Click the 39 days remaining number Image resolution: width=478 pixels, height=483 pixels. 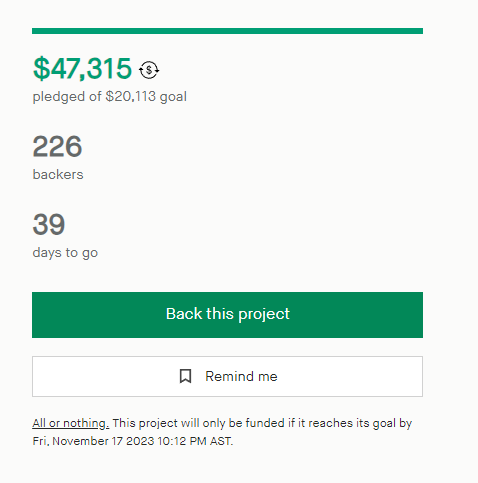tap(49, 224)
